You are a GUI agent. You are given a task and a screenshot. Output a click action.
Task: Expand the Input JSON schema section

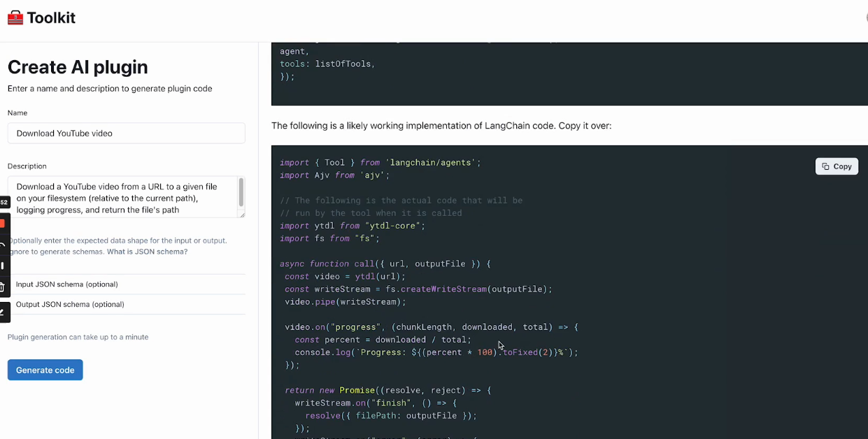(x=67, y=285)
